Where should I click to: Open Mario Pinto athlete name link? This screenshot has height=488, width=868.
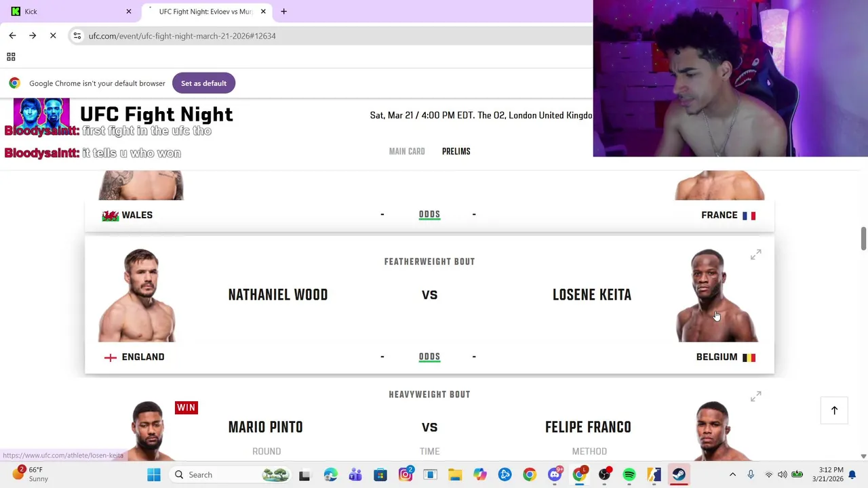(265, 427)
